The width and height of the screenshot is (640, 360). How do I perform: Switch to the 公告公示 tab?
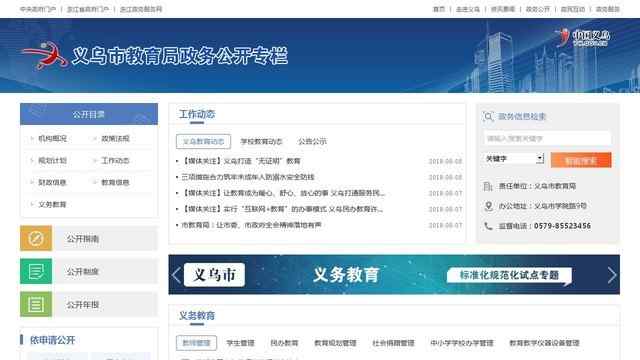coord(312,142)
